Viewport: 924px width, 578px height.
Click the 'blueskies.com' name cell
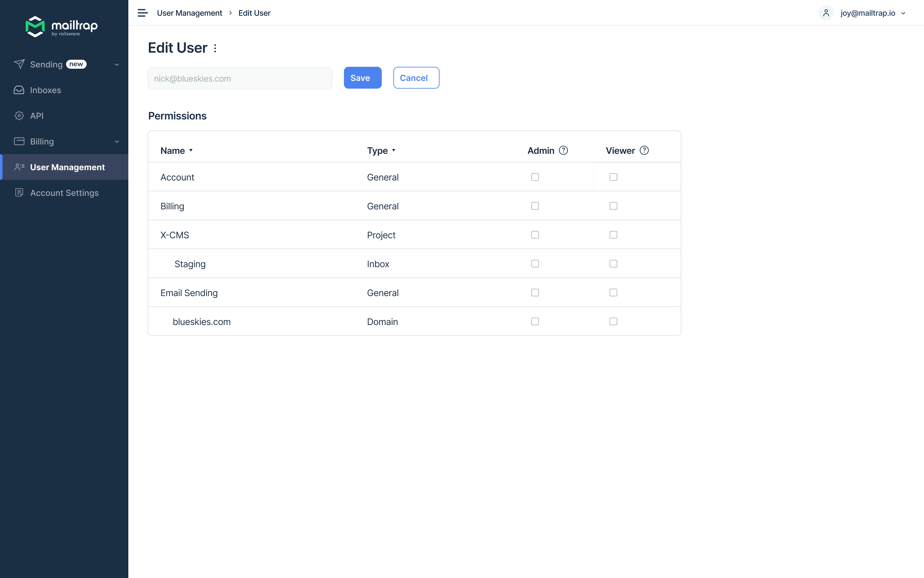click(x=201, y=321)
